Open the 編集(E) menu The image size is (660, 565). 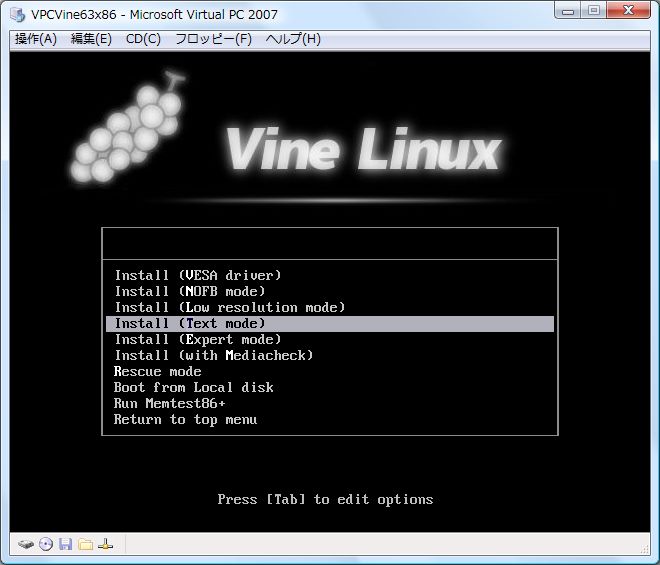point(91,39)
